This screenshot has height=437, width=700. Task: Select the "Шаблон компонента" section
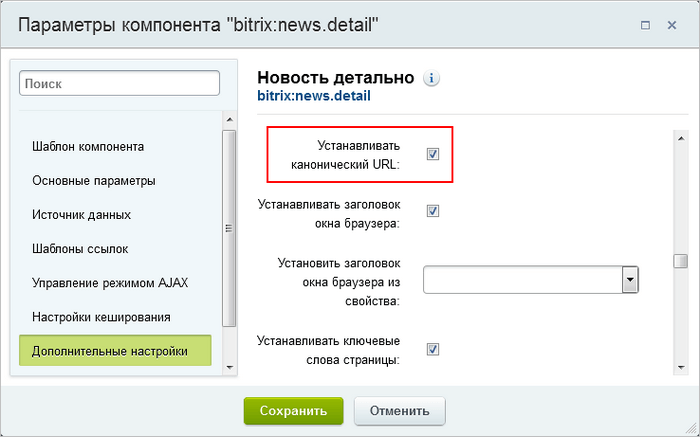tap(87, 146)
